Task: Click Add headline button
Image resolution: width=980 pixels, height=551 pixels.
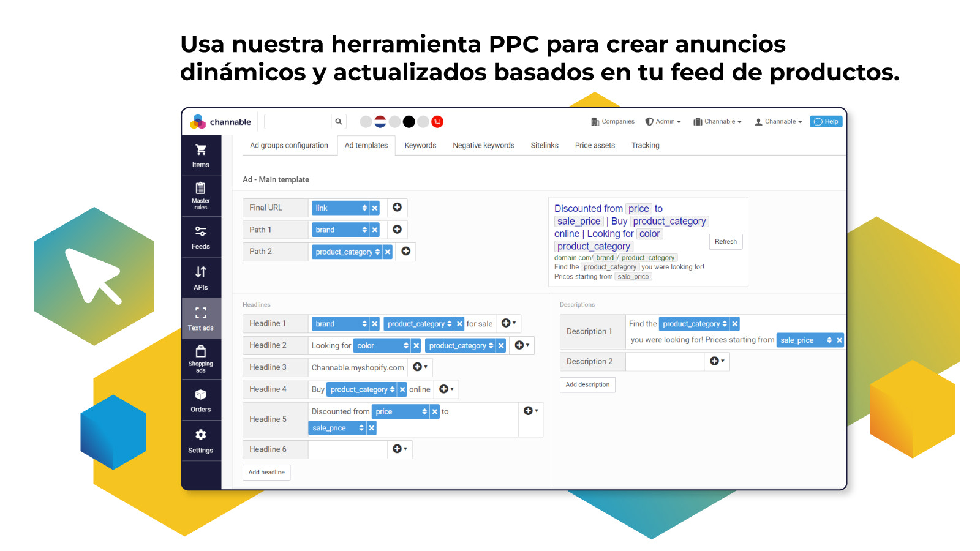Action: point(266,473)
